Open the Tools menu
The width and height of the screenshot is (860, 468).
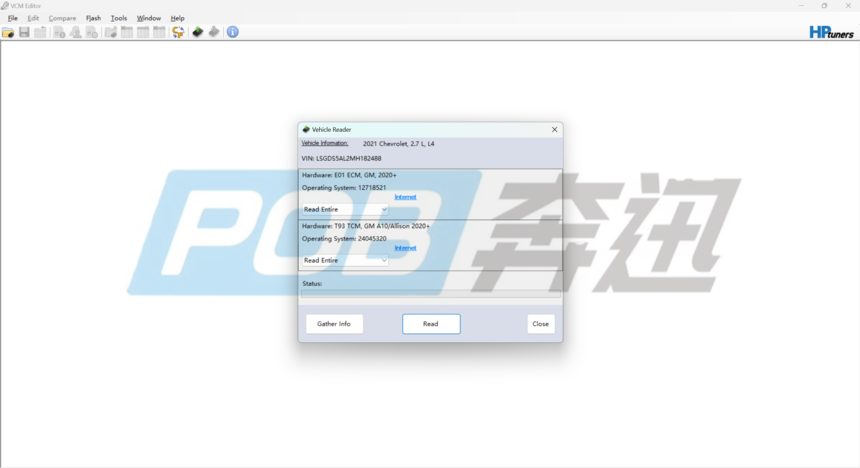point(118,18)
